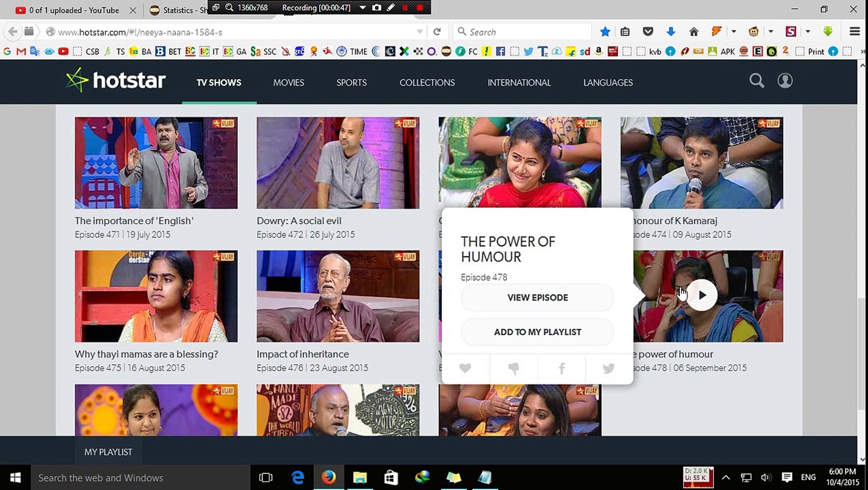Screen dimensions: 868x490
Task: Dislike 'The Power of Humour' episode
Action: coord(513,368)
